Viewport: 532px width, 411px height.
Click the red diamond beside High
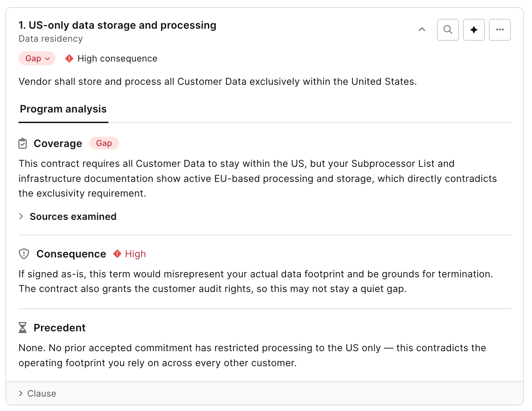pyautogui.click(x=117, y=254)
